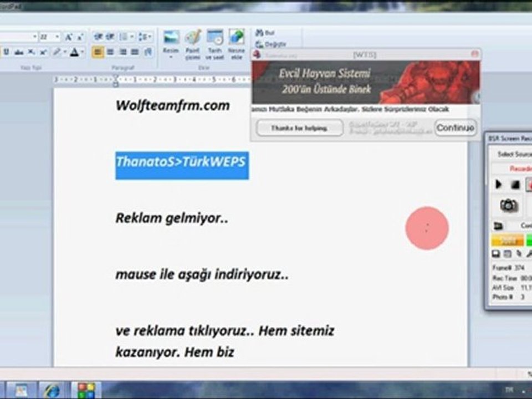Click the line Reklam gelmiyor..
The width and height of the screenshot is (532, 399).
pos(172,218)
